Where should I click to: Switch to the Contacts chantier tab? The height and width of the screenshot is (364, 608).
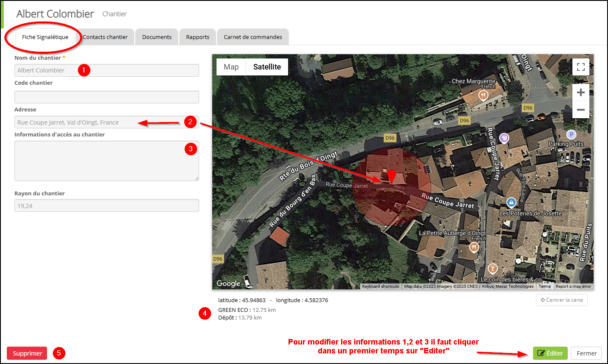105,37
